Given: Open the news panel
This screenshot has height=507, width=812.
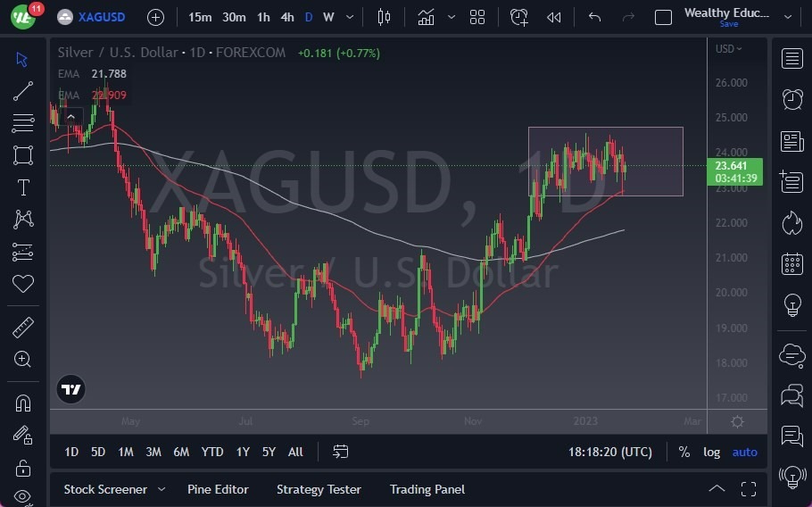Looking at the screenshot, I should coord(791,141).
